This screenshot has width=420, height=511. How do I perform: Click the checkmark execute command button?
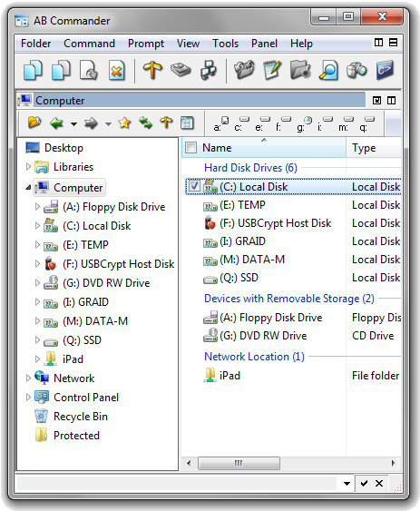tap(365, 483)
